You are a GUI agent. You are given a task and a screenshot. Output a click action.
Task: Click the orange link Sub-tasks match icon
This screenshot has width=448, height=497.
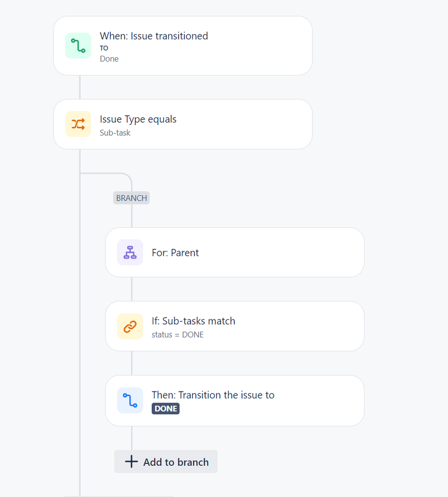[x=130, y=326]
